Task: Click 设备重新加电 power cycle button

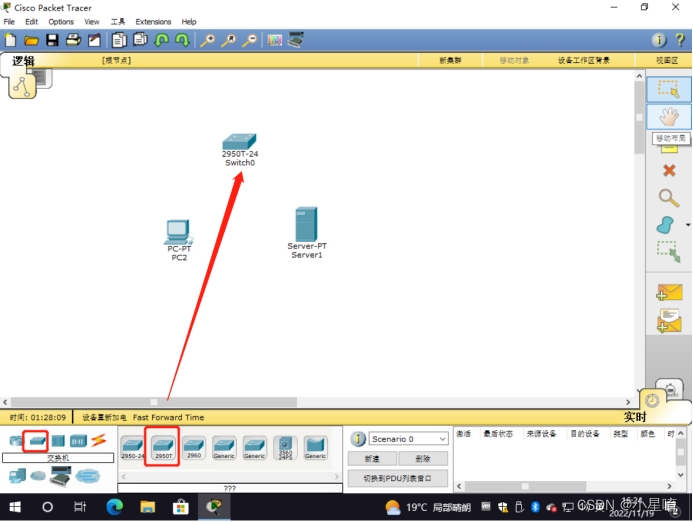Action: point(104,417)
